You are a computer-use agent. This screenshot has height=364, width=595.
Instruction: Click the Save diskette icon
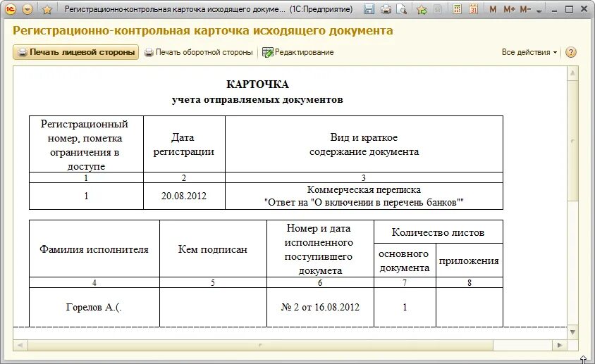coord(369,9)
